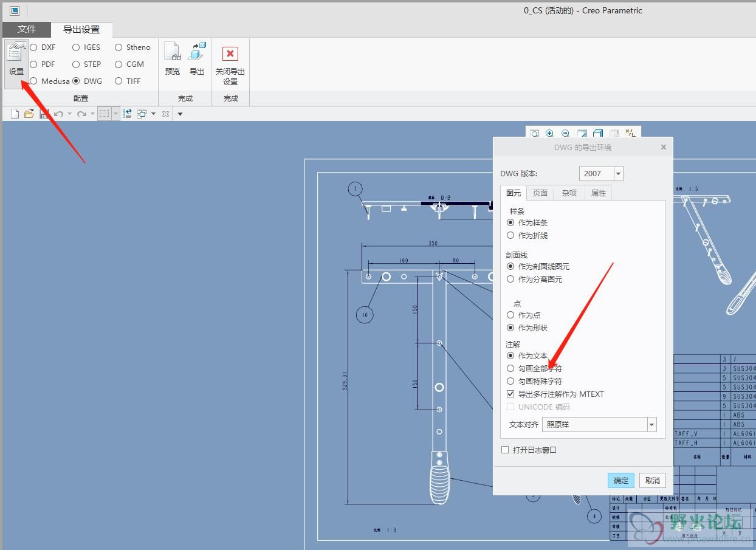Click the 350 horizontal dimension text
The width and height of the screenshot is (756, 550).
433,243
